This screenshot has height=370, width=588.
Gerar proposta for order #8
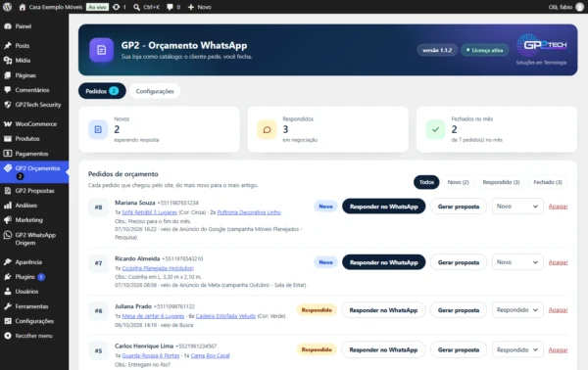click(x=459, y=207)
